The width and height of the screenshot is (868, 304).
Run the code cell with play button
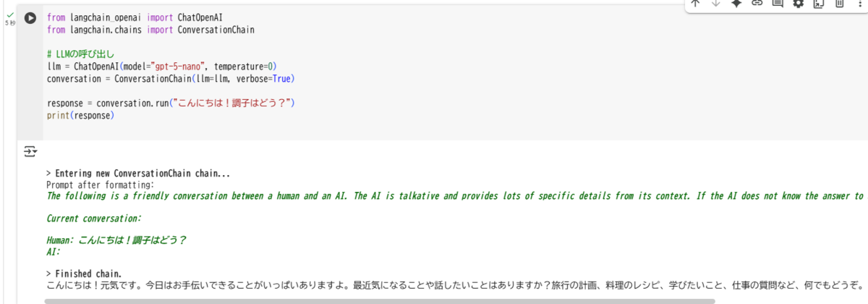point(30,18)
